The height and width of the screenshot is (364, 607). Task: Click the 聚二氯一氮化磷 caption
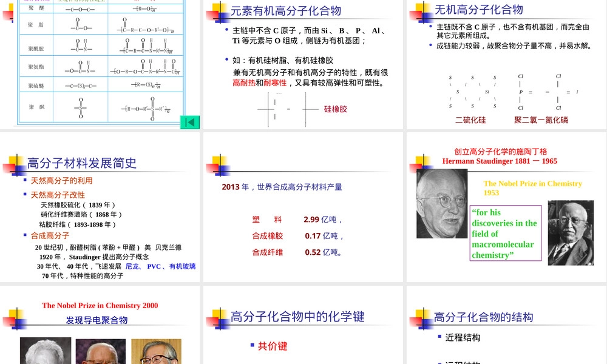click(x=541, y=120)
